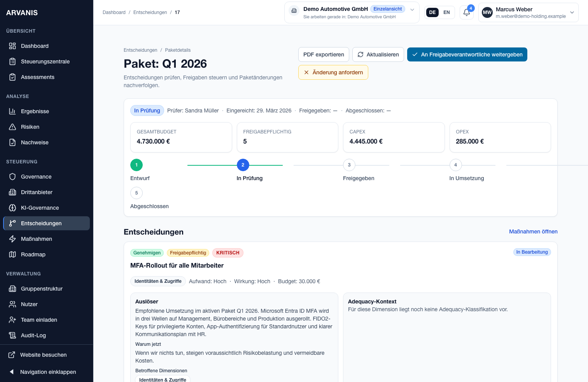588x382 pixels.
Task: Select the DE language option
Action: [432, 12]
